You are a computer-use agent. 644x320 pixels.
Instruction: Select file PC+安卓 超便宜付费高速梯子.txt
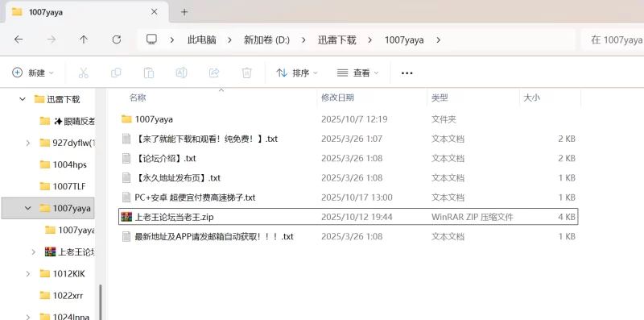(x=349, y=197)
